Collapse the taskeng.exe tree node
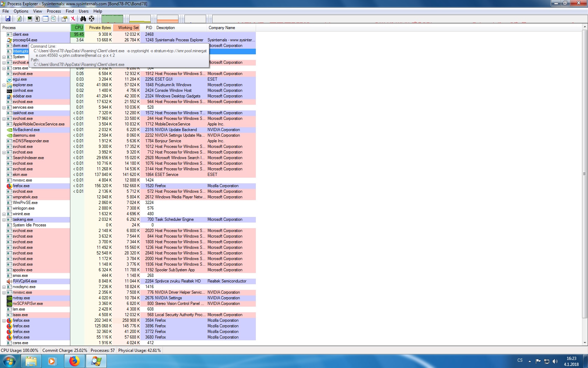 tap(4, 219)
